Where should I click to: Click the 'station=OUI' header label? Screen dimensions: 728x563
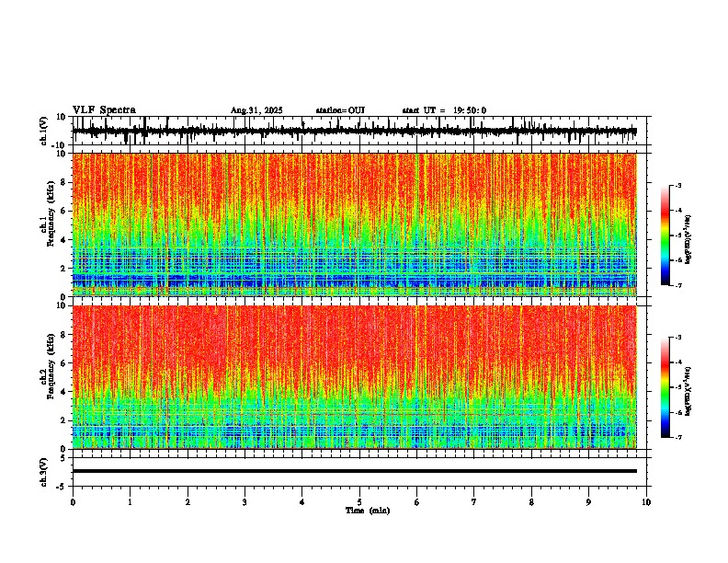coord(340,110)
